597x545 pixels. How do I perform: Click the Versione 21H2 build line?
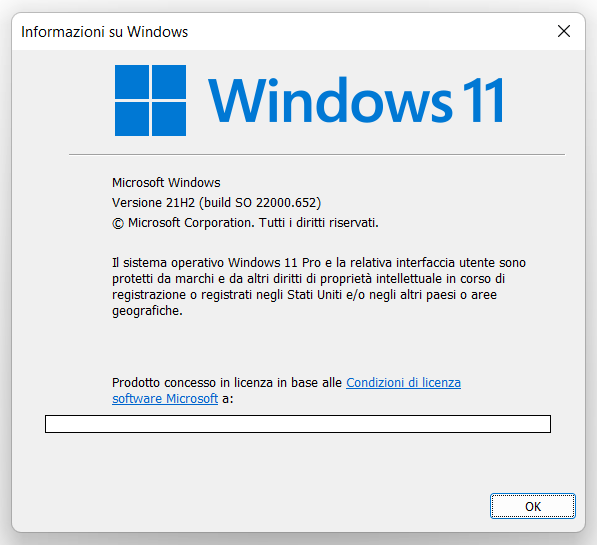point(216,203)
